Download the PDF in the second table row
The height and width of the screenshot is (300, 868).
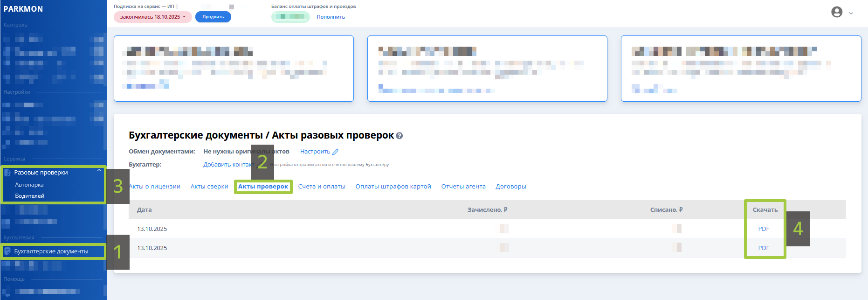[764, 248]
